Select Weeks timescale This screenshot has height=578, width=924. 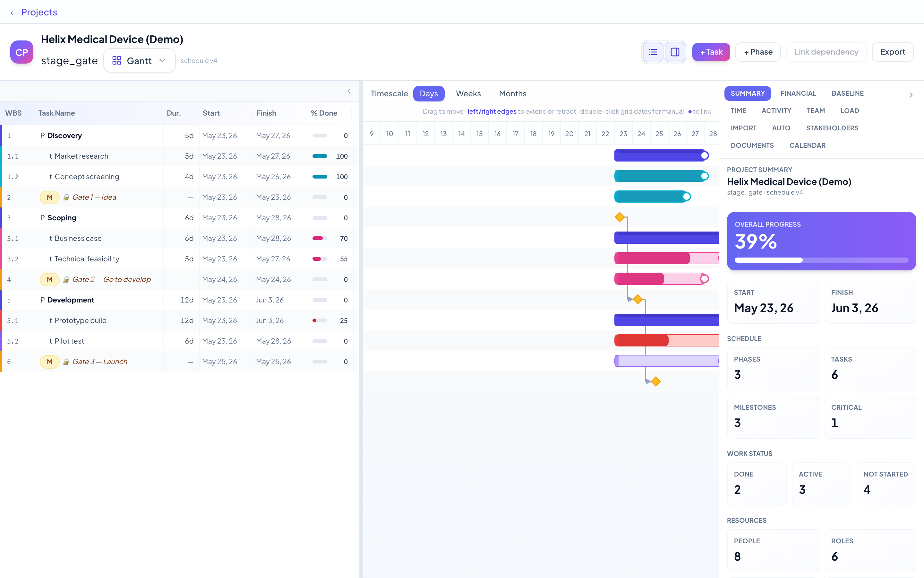click(468, 94)
